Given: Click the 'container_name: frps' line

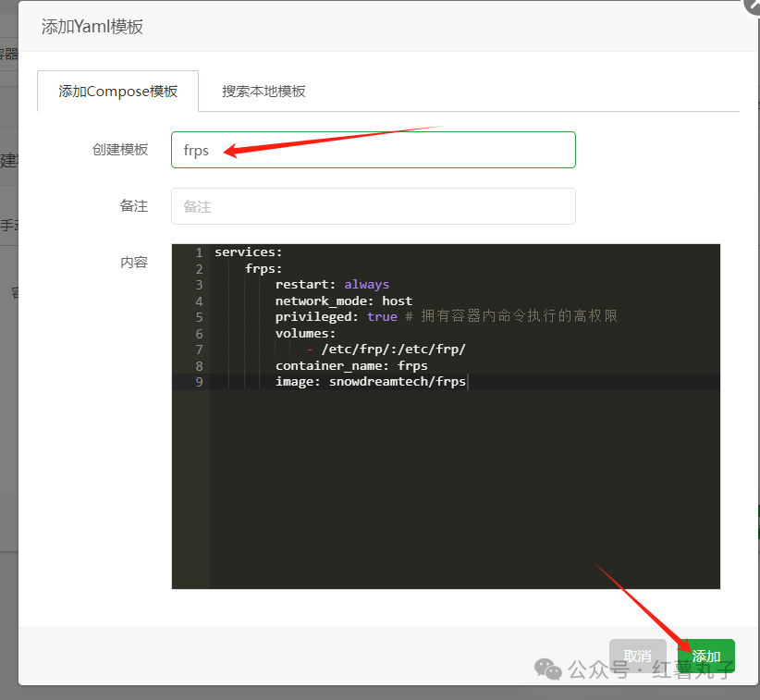Looking at the screenshot, I should pyautogui.click(x=351, y=365).
